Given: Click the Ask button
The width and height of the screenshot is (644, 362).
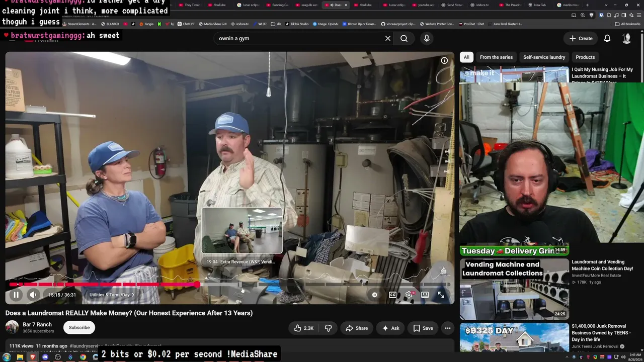Looking at the screenshot, I should click(x=391, y=328).
